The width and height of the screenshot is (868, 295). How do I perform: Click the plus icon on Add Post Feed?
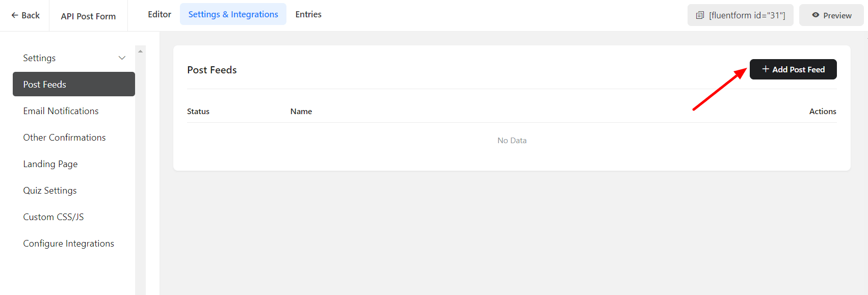coord(765,69)
